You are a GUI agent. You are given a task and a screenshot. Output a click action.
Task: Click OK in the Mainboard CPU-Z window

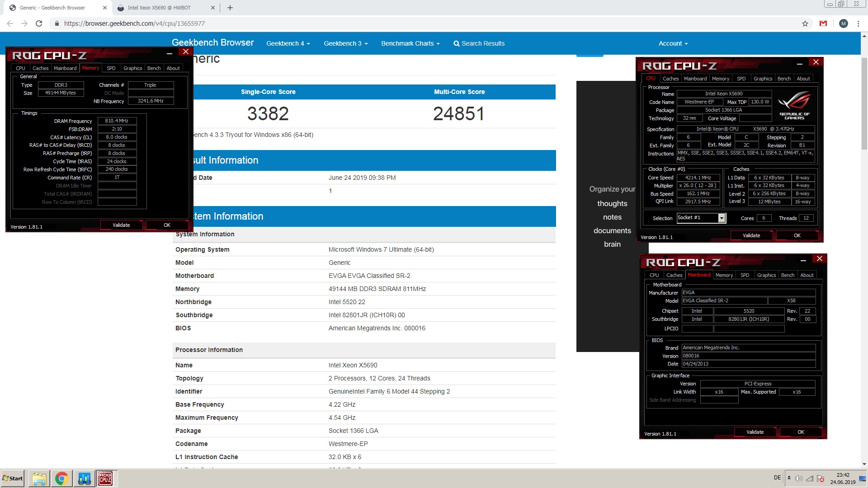(801, 432)
